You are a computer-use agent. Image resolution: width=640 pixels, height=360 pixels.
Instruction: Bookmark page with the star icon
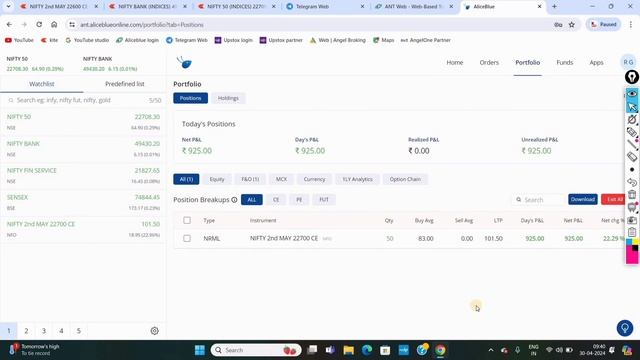(572, 24)
